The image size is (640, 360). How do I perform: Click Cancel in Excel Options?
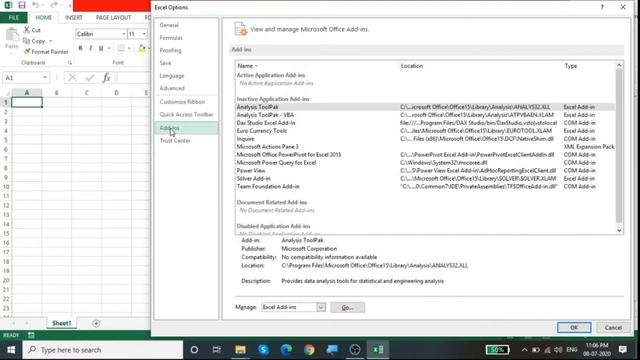tap(613, 327)
